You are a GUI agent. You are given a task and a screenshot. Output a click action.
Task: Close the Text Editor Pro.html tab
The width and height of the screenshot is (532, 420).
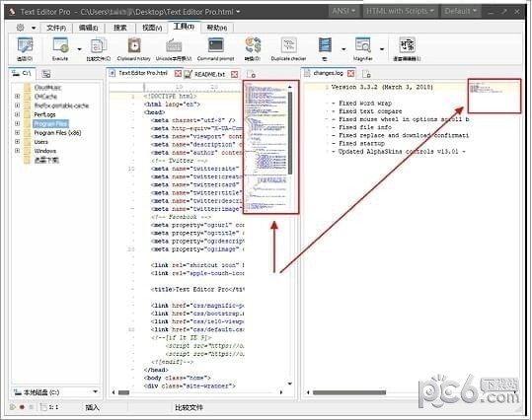(178, 73)
